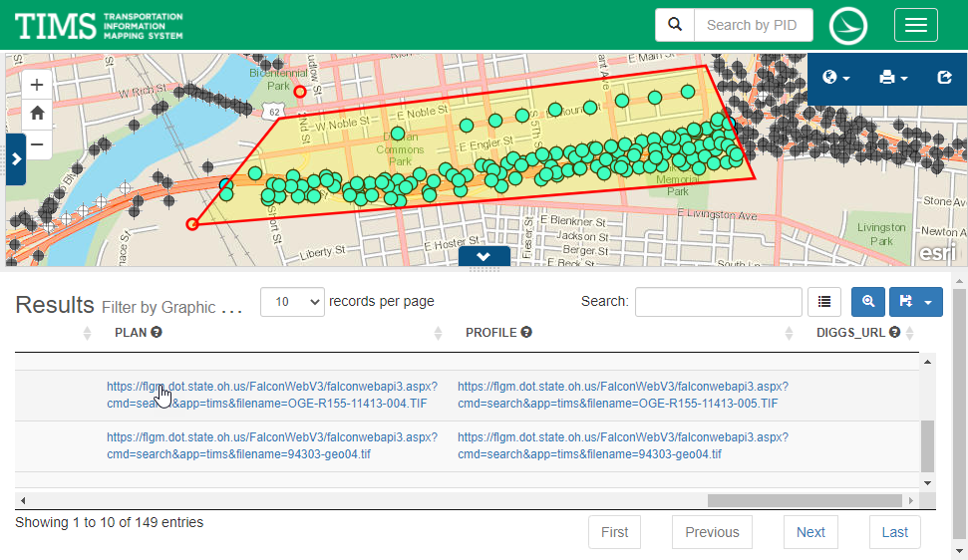Show help for PLAN column
This screenshot has height=560, width=968.
(157, 332)
